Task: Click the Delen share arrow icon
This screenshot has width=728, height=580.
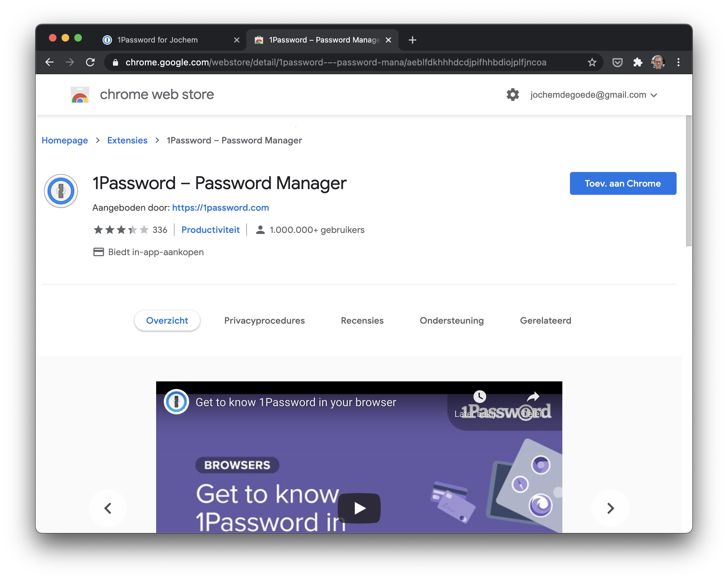Action: pos(533,396)
